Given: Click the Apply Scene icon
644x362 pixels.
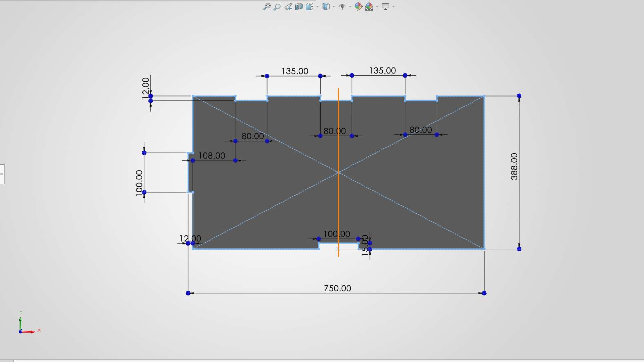Looking at the screenshot, I should point(369,7).
